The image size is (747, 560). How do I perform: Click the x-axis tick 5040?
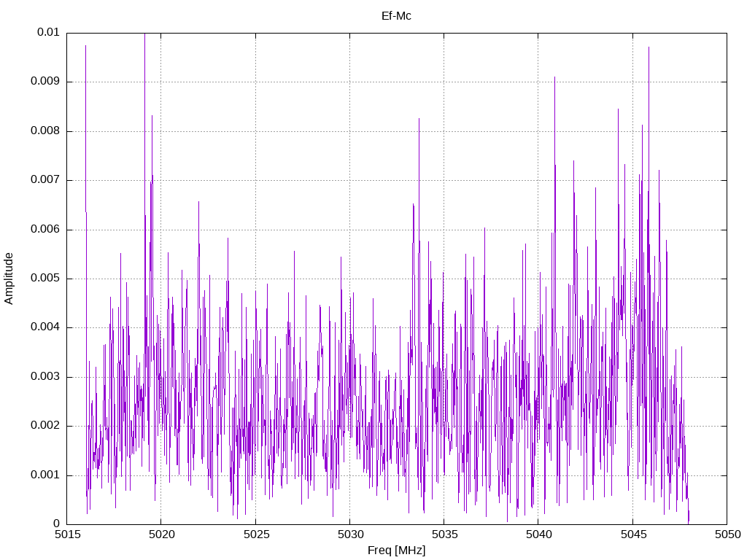click(539, 534)
